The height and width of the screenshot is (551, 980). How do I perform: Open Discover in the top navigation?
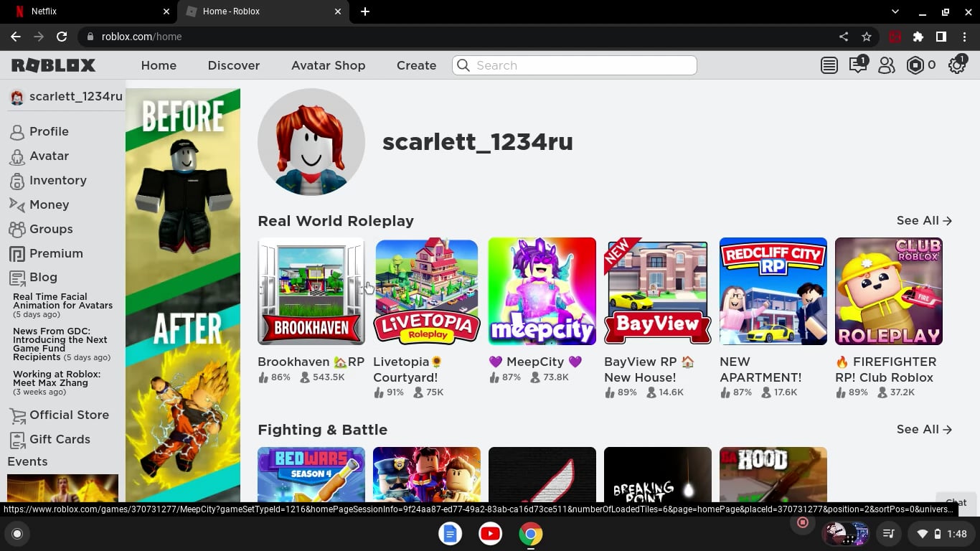[234, 65]
